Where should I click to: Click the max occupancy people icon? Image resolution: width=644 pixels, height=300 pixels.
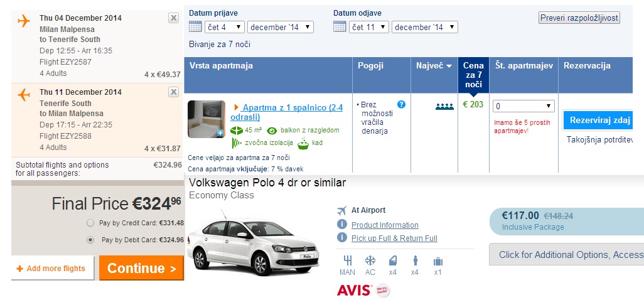[x=444, y=107]
